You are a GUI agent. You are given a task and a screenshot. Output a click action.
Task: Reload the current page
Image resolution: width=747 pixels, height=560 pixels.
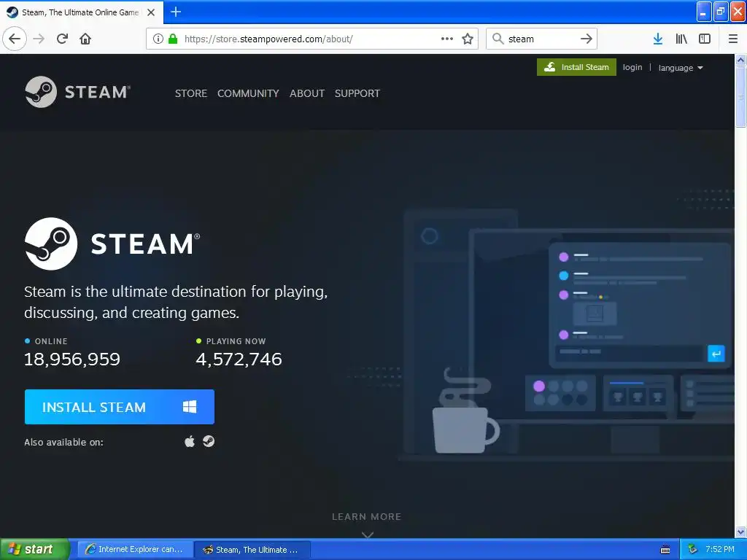pyautogui.click(x=62, y=39)
